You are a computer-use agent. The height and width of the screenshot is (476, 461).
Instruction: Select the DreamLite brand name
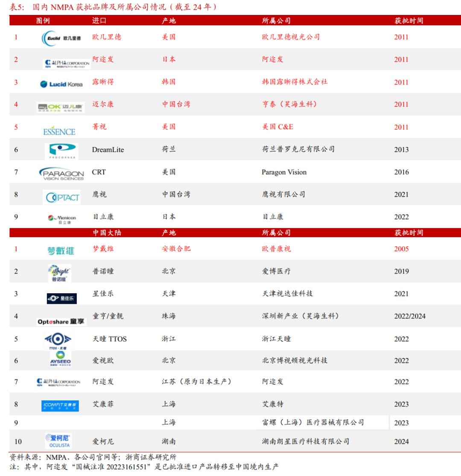108,150
